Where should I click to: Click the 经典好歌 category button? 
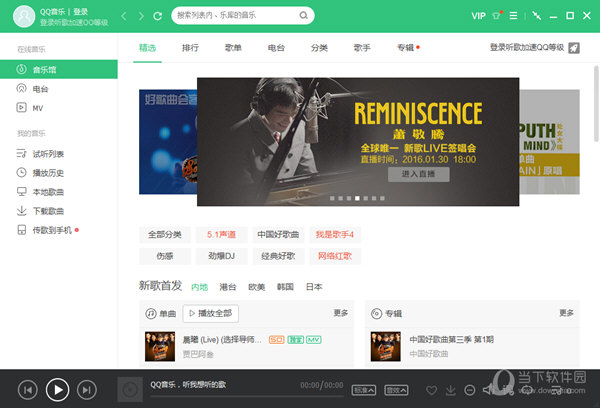[x=278, y=256]
